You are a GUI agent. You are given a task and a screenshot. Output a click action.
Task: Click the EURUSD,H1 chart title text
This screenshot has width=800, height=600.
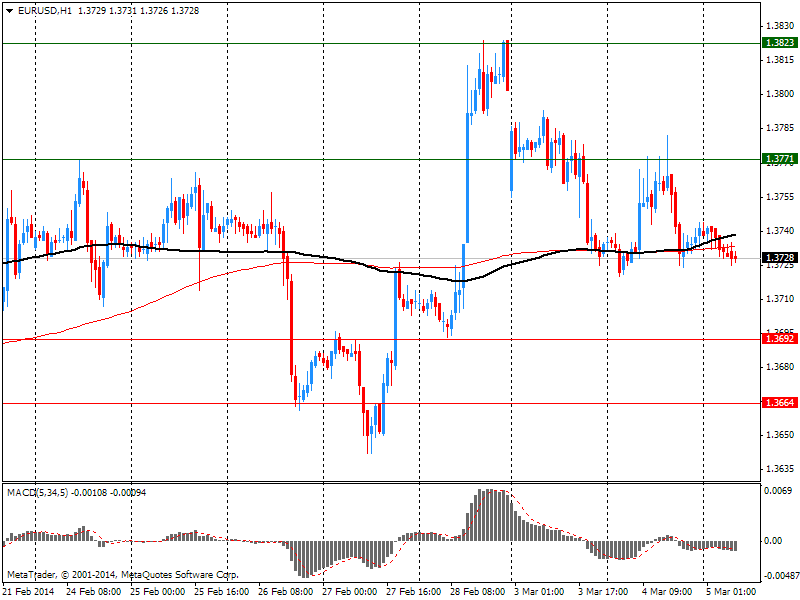click(x=45, y=10)
